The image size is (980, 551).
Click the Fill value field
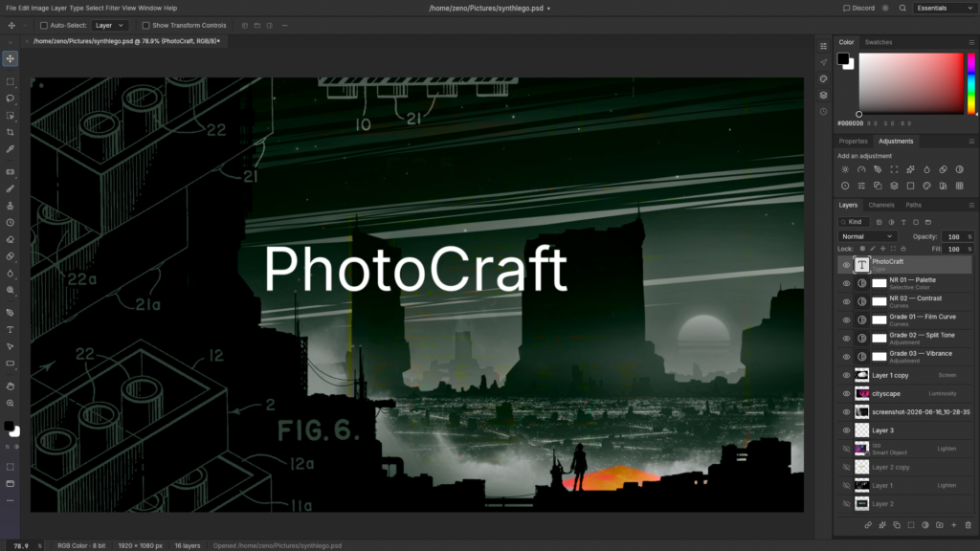click(x=954, y=249)
